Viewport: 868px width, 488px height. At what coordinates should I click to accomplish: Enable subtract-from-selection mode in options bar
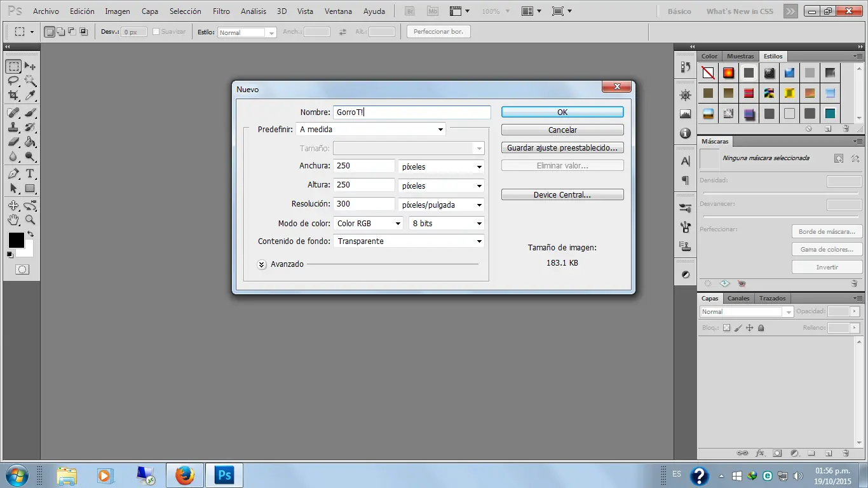point(72,32)
